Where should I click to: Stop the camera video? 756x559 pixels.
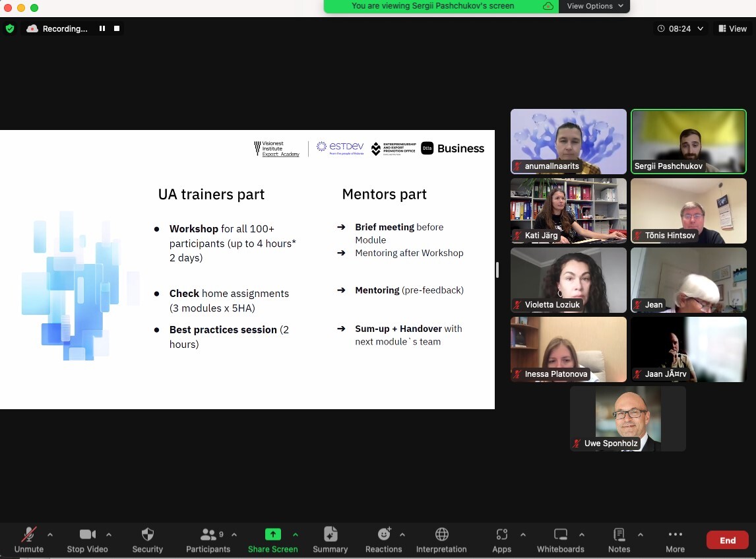(87, 540)
